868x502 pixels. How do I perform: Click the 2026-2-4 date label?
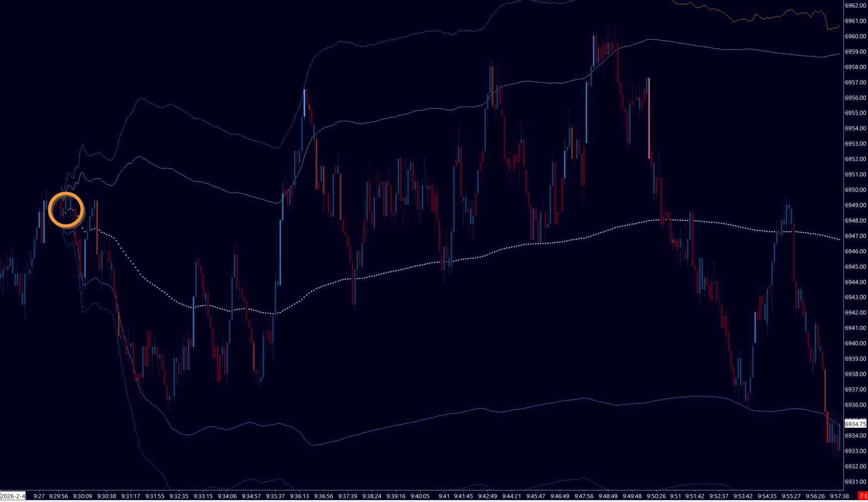tap(13, 496)
